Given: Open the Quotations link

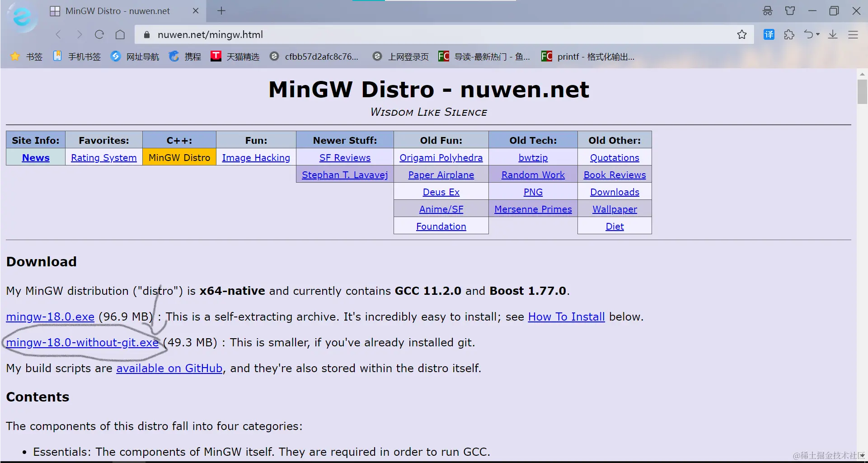Looking at the screenshot, I should [x=615, y=158].
